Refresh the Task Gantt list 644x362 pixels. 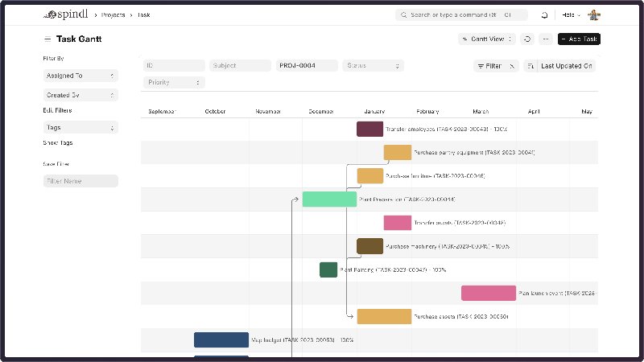click(x=527, y=39)
